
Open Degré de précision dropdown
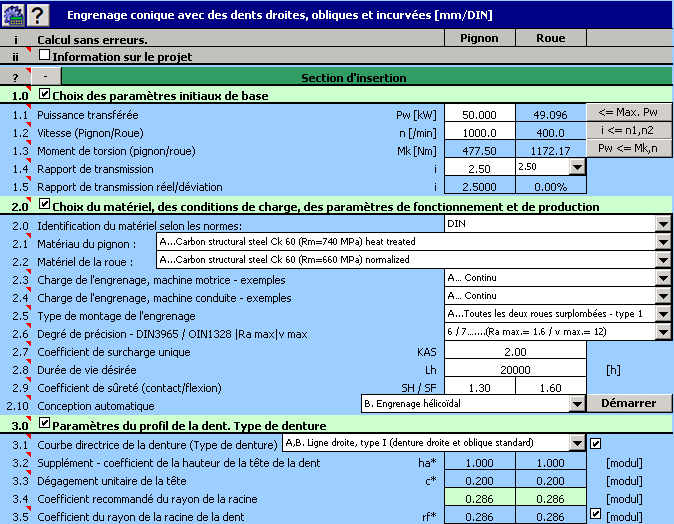(x=663, y=332)
